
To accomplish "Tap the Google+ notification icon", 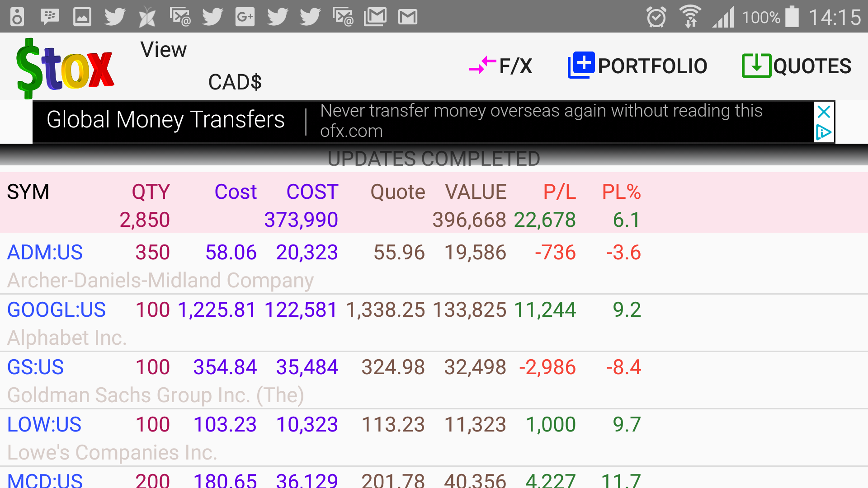I will coord(245,17).
